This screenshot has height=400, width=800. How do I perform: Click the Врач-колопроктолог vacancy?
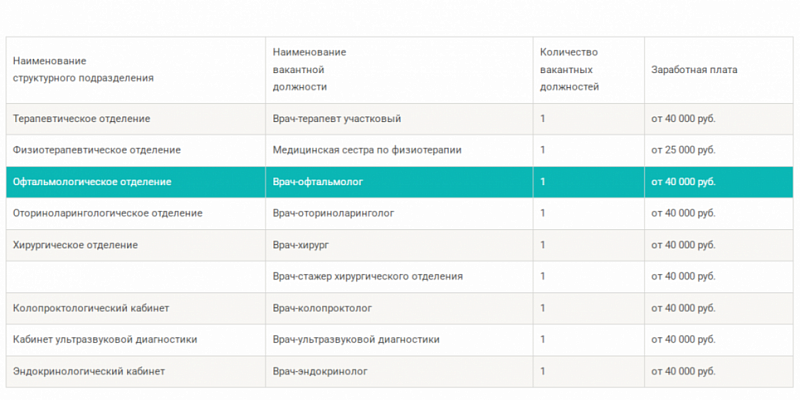(323, 308)
